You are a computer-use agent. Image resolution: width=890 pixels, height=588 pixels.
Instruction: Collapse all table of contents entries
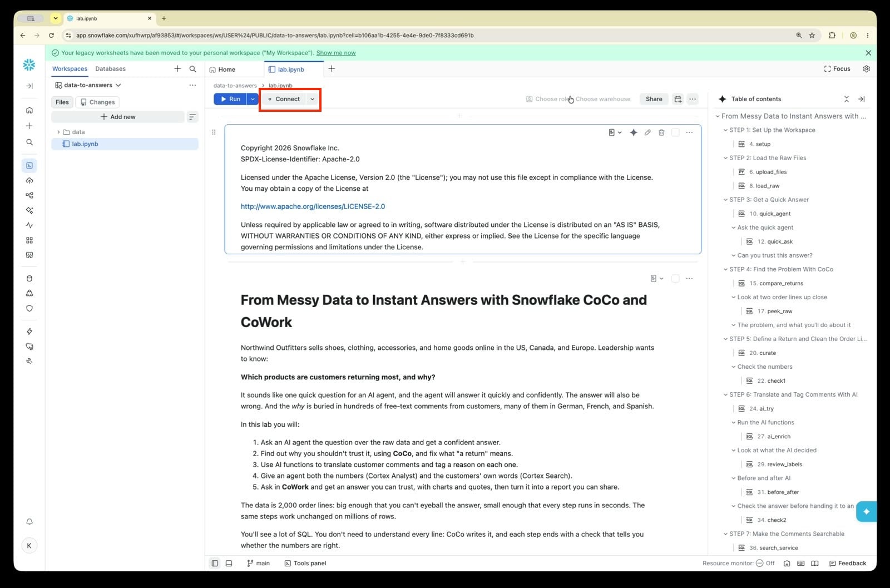(x=846, y=99)
